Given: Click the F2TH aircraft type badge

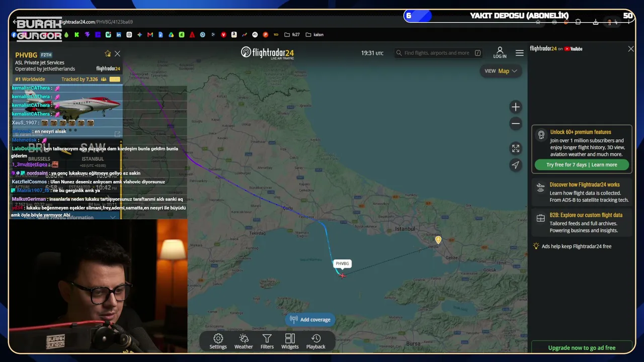Looking at the screenshot, I should 46,55.
